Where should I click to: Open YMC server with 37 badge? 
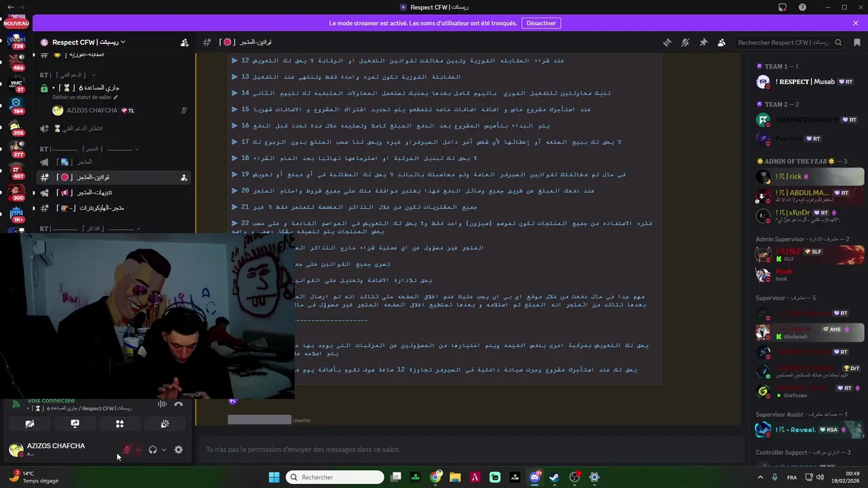(16, 84)
